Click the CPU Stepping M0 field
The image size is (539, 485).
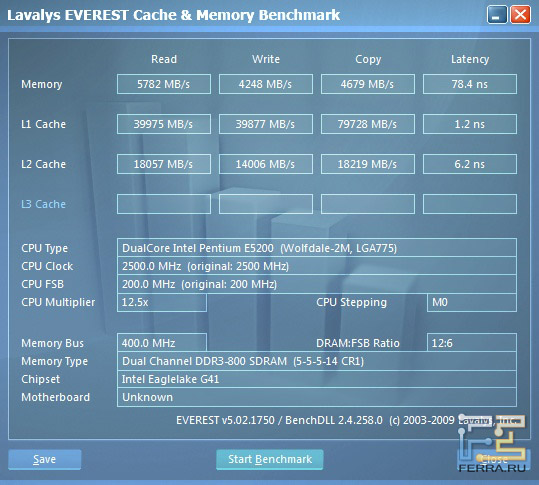(472, 302)
